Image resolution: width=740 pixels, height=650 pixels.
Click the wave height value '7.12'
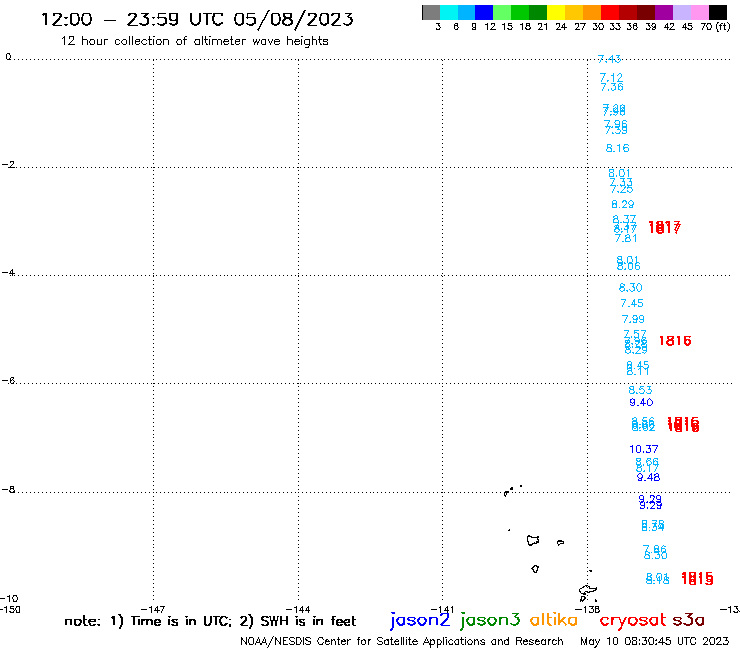[611, 77]
